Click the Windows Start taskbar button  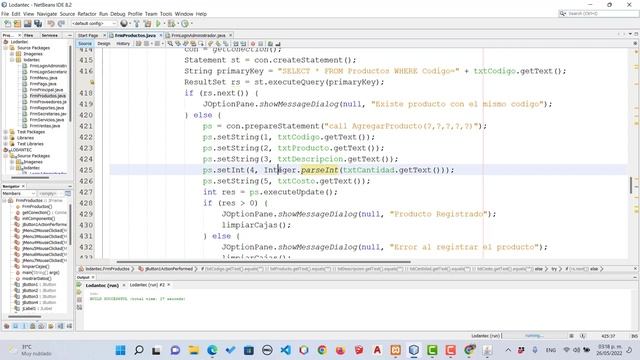(120, 350)
